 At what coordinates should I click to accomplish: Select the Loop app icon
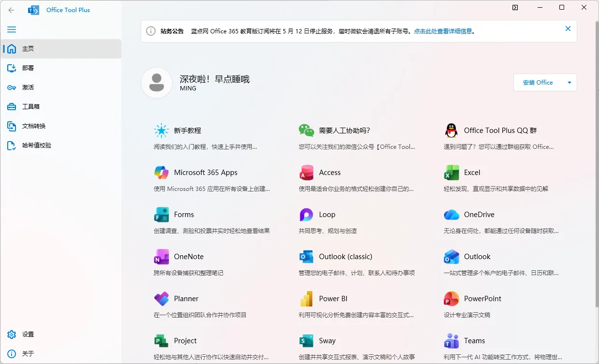(x=306, y=215)
